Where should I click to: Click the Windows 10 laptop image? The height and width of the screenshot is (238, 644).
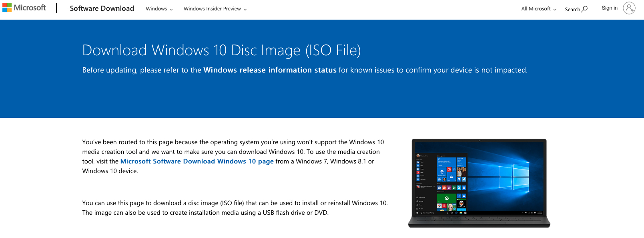coord(479,183)
